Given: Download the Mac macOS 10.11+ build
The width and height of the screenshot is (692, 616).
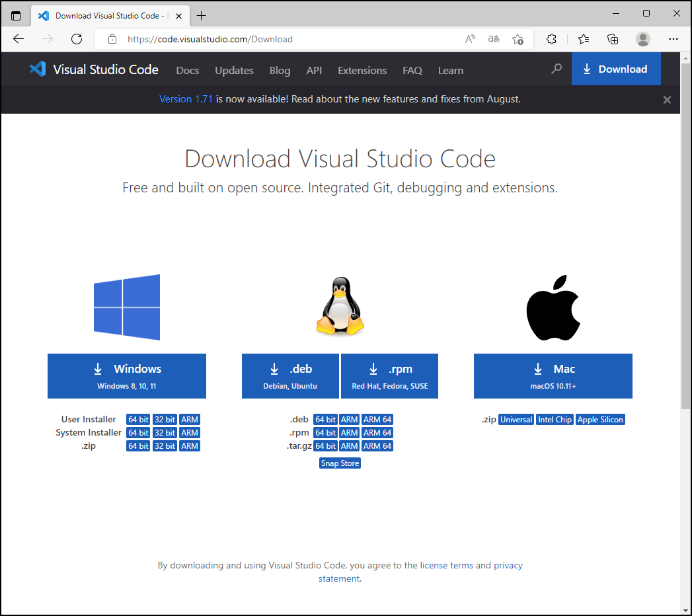Looking at the screenshot, I should (x=553, y=376).
